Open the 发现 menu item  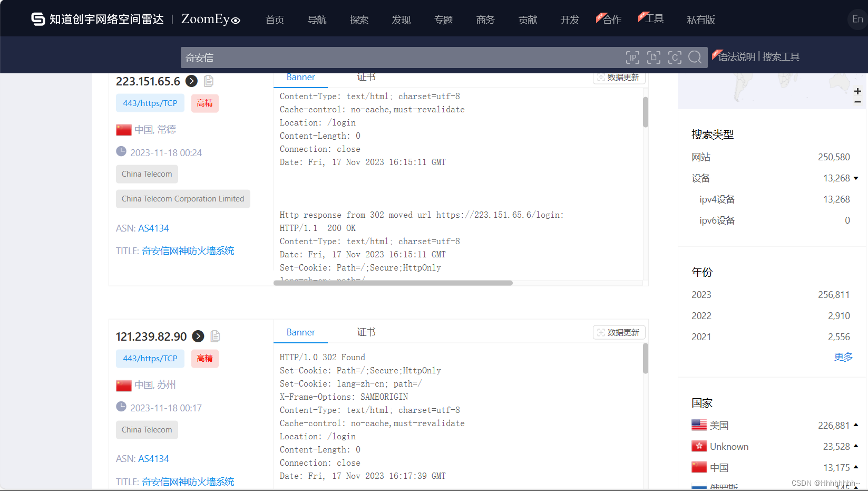[x=401, y=20]
